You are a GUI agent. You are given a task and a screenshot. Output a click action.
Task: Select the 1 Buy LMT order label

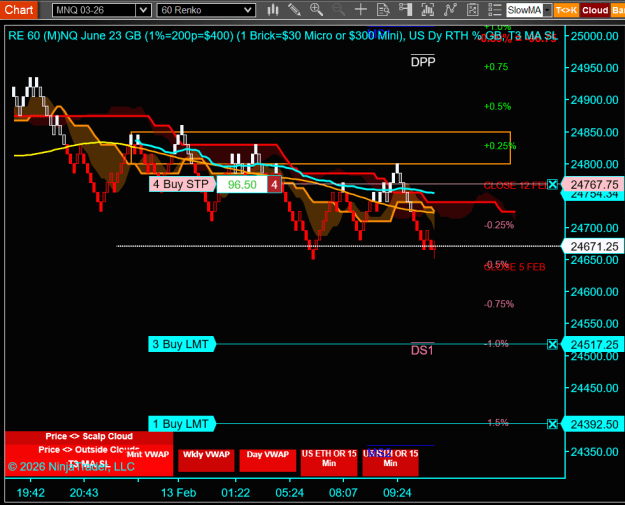182,424
